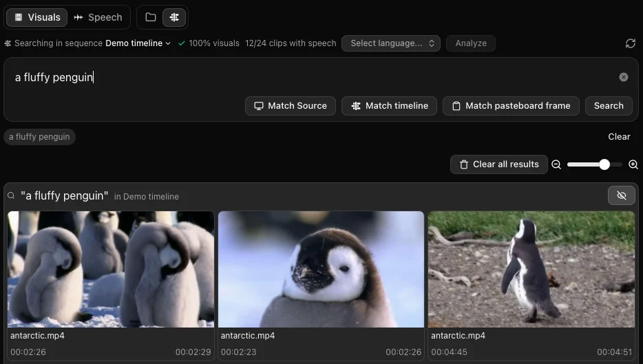This screenshot has width=643, height=364.
Task: Click the '12/24 clips with speech' status
Action: 291,43
